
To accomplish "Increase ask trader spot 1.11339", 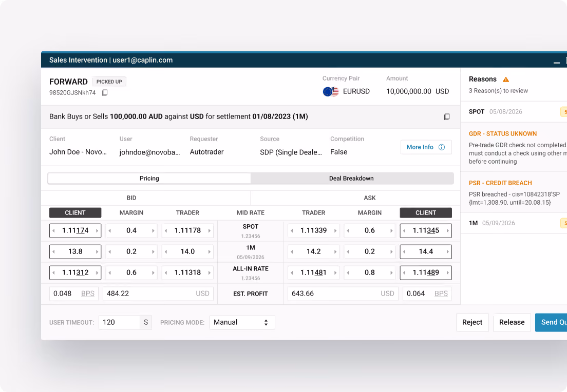I will [335, 230].
